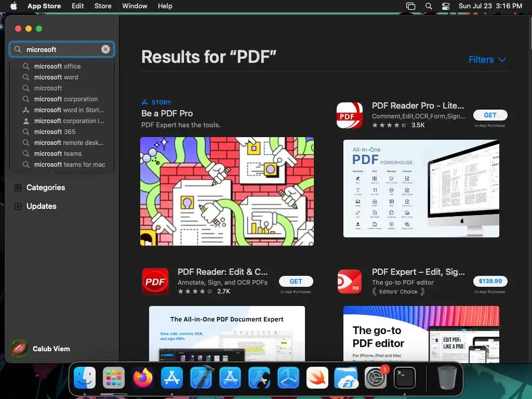Click the magnifier icon in the search field
This screenshot has width=532, height=399.
coord(18,49)
